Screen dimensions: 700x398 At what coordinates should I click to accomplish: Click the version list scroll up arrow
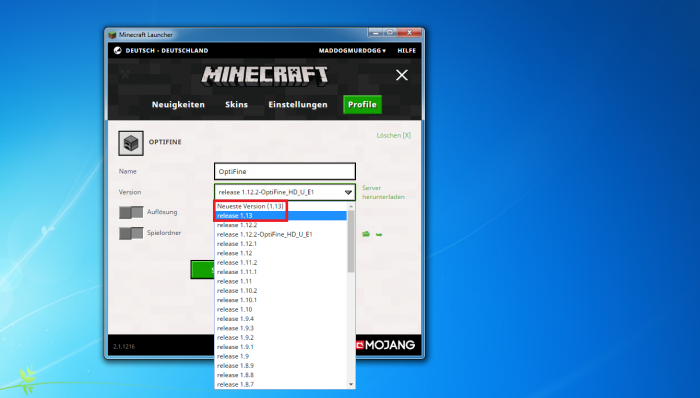[351, 206]
